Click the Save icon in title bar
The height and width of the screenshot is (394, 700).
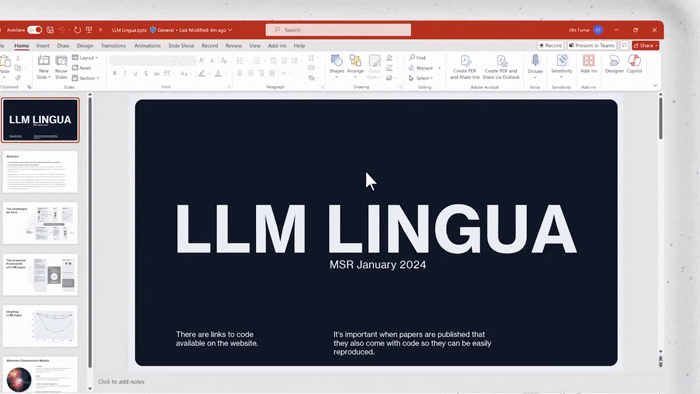pyautogui.click(x=50, y=30)
